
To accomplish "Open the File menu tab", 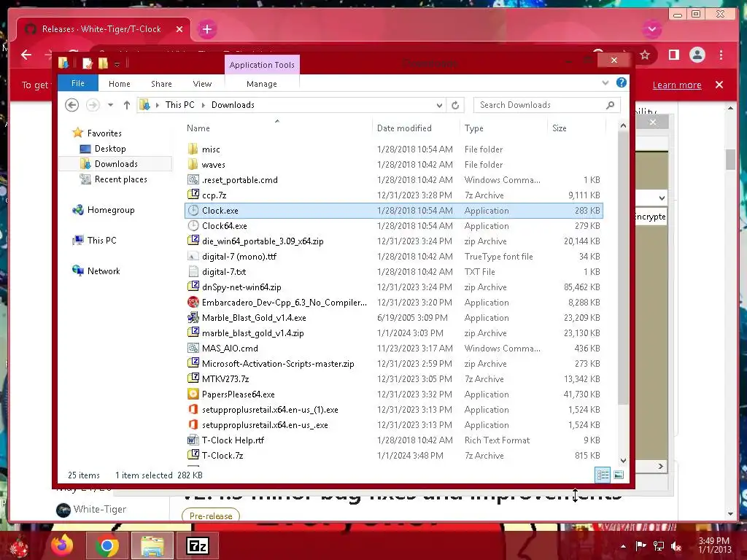I will [x=77, y=83].
